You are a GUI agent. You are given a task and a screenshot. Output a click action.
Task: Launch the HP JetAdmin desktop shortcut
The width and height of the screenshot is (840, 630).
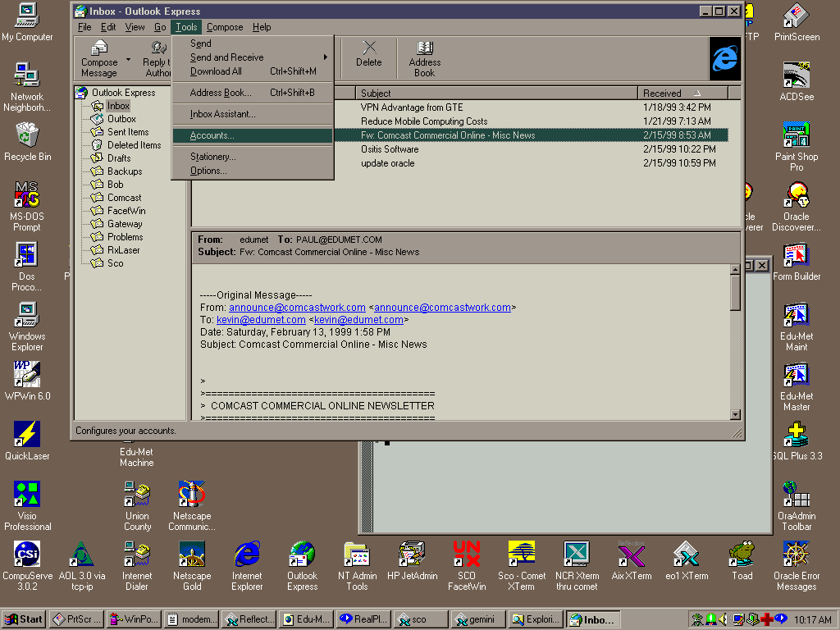412,560
